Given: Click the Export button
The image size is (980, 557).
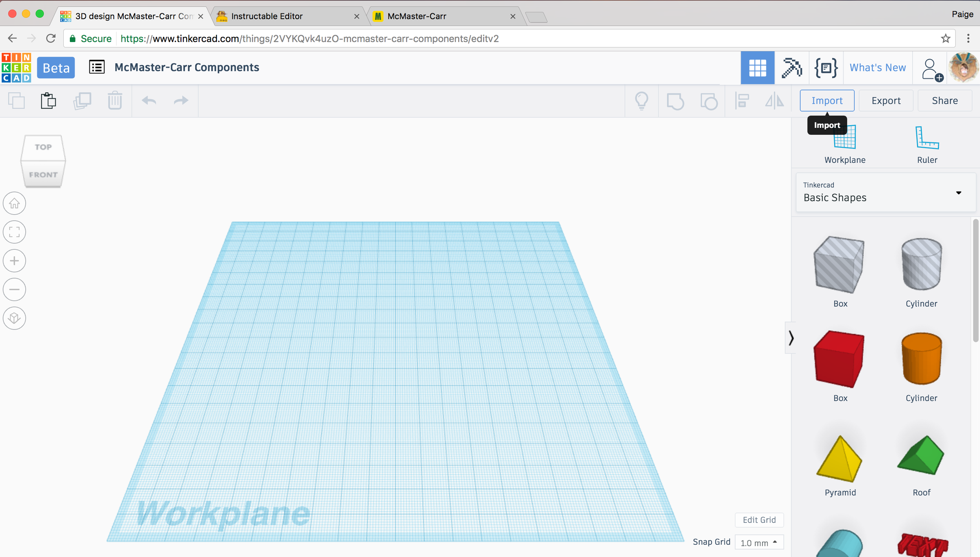Looking at the screenshot, I should pos(886,100).
